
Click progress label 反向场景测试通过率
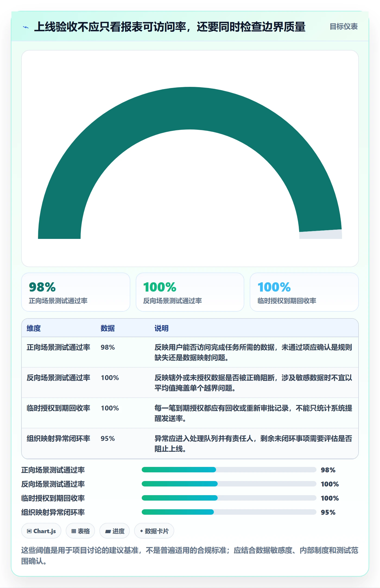click(53, 484)
